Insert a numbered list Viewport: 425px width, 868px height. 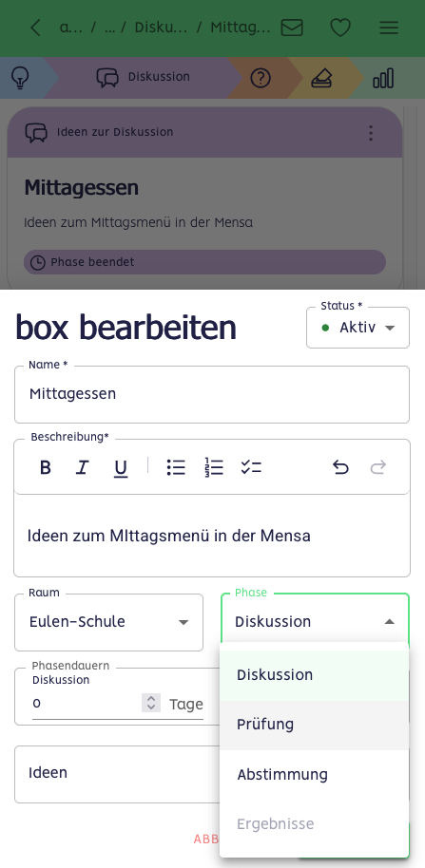click(213, 468)
